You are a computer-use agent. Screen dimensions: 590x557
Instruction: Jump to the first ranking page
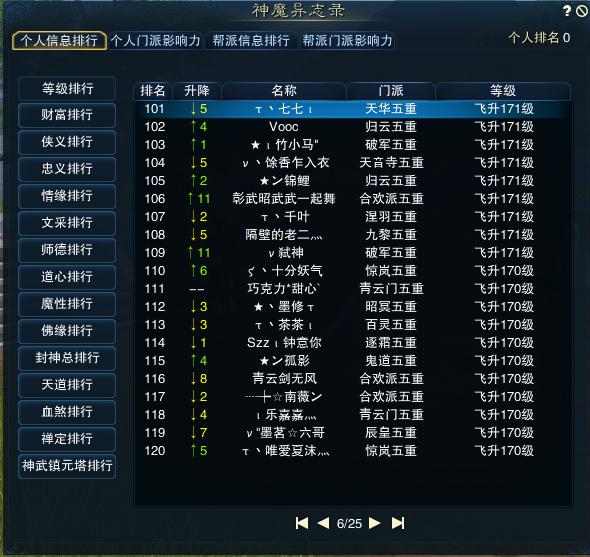pyautogui.click(x=302, y=523)
